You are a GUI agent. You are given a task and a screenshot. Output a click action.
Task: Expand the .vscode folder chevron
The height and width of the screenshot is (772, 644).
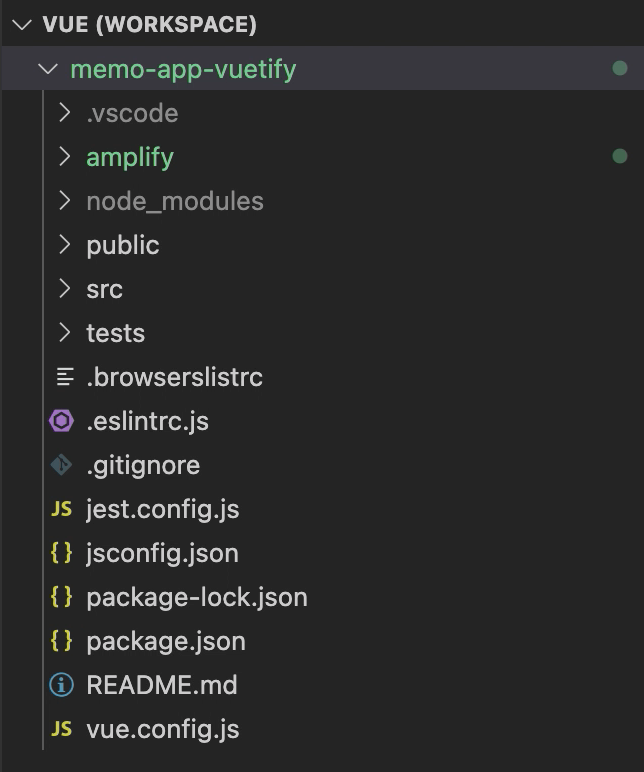coord(64,113)
